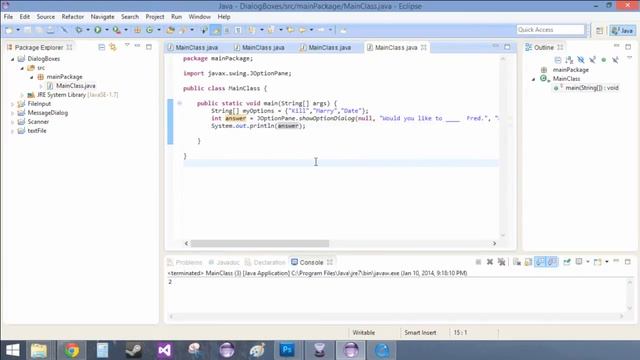Click Remove All Terminated Launches in Console
The image size is (640, 360).
click(501, 262)
